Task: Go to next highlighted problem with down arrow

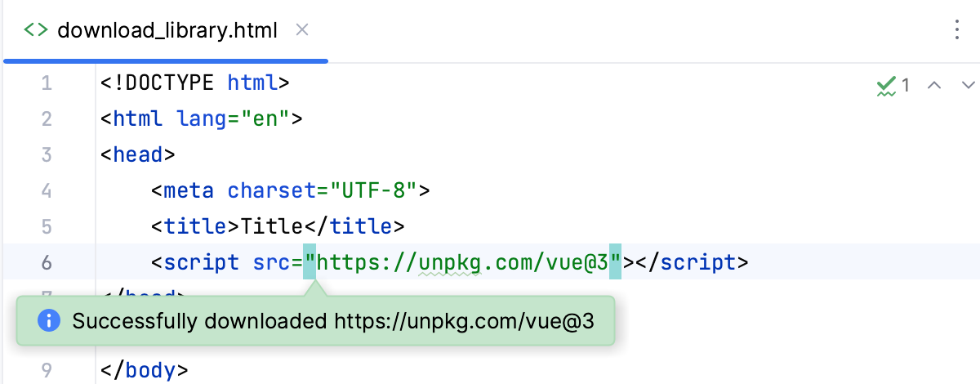Action: [969, 85]
